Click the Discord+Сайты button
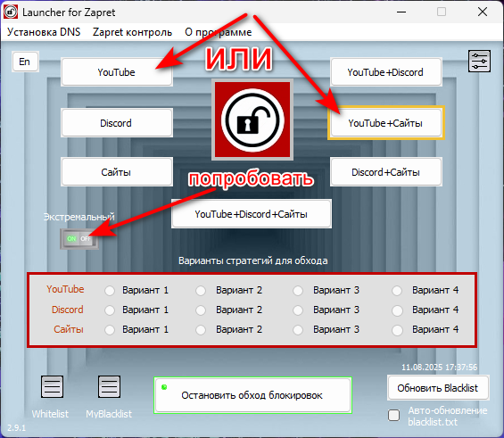Viewport: 504px width, 438px height. [x=385, y=172]
